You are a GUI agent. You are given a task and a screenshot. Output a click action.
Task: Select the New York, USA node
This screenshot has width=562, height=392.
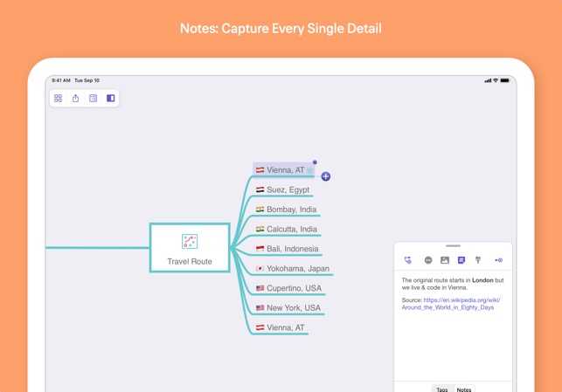[x=288, y=308]
